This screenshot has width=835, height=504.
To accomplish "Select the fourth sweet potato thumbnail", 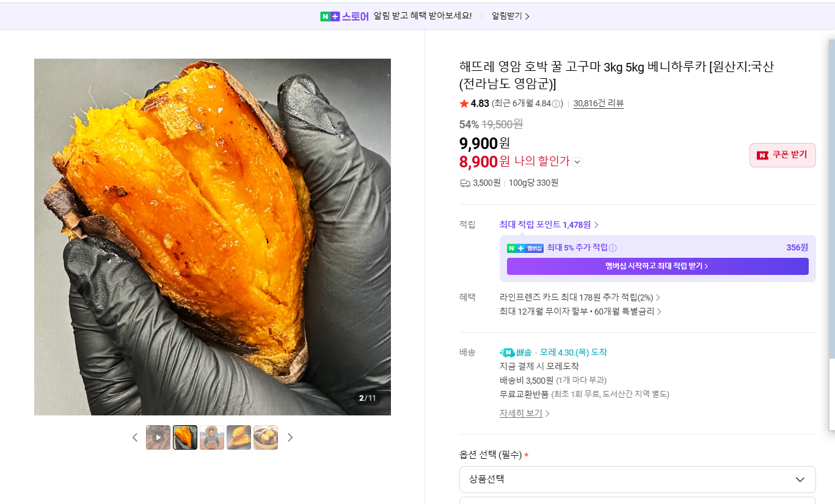I will click(x=239, y=437).
